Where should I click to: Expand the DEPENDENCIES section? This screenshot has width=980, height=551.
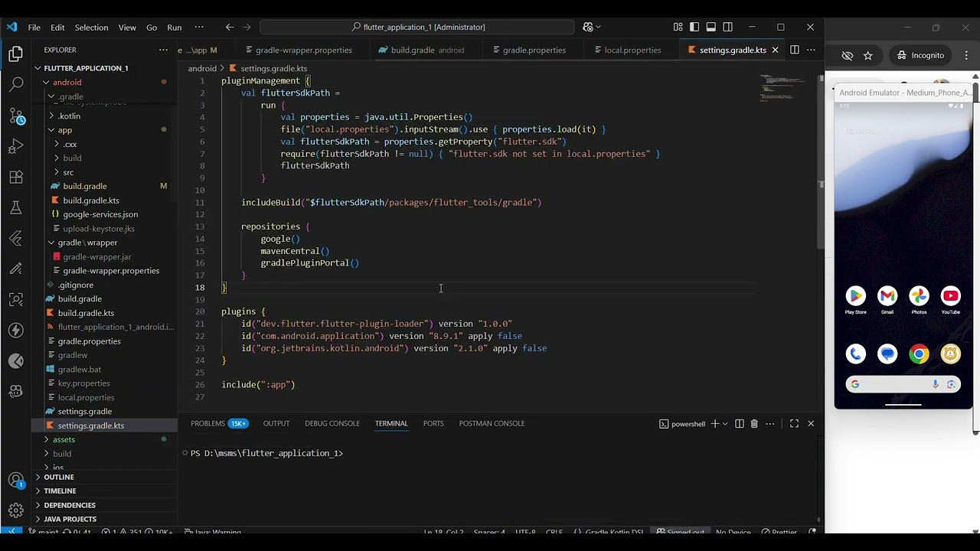pos(70,505)
